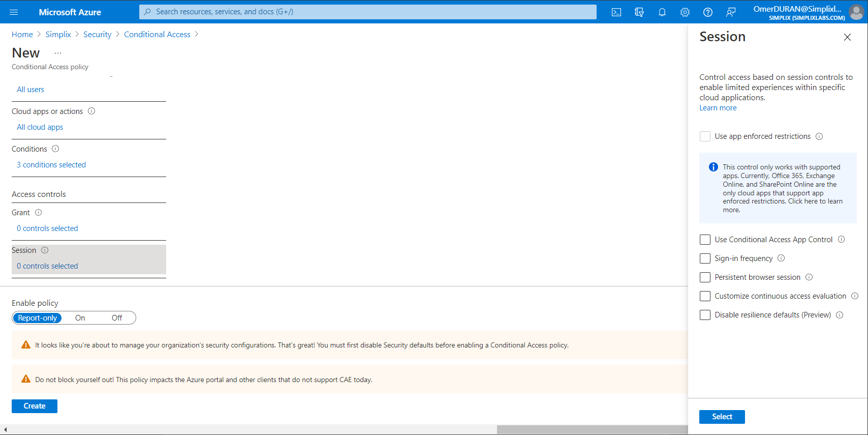Click the scrollbar left arrow
The width and height of the screenshot is (868, 435).
pos(5,430)
